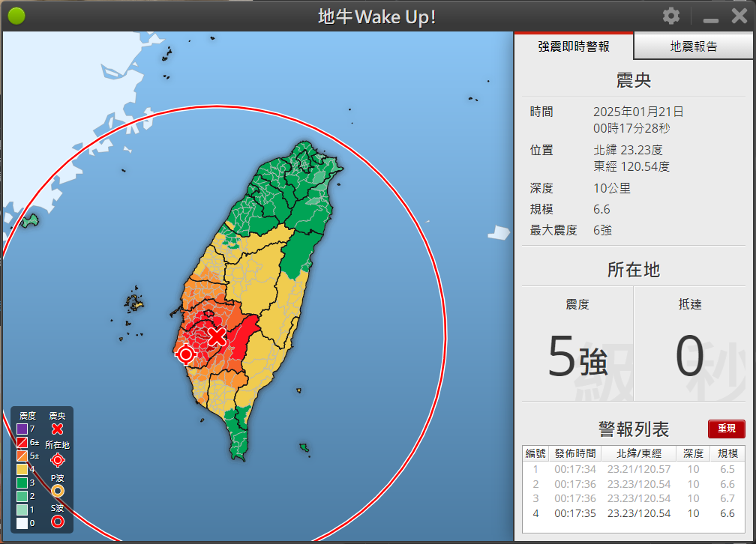Click the 震央 section heading
Image resolution: width=756 pixels, height=544 pixels.
(634, 80)
